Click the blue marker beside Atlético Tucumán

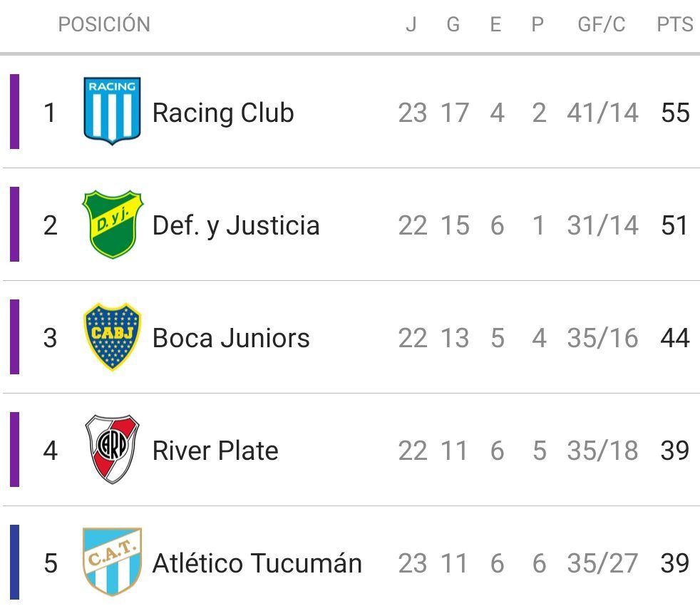(x=15, y=562)
